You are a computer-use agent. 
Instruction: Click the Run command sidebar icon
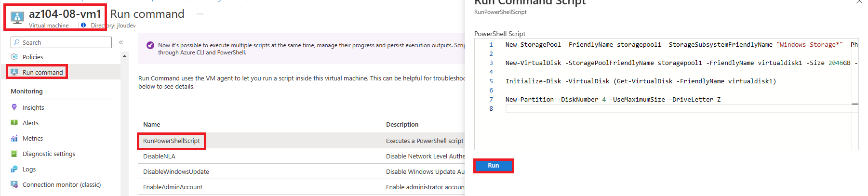pos(14,72)
